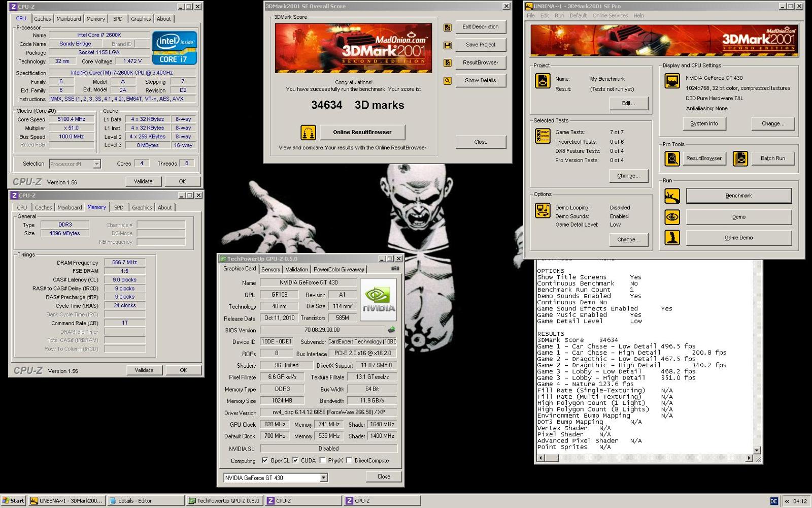
Task: Toggle the OpenCL checkbox in GPU-Z
Action: pos(264,461)
